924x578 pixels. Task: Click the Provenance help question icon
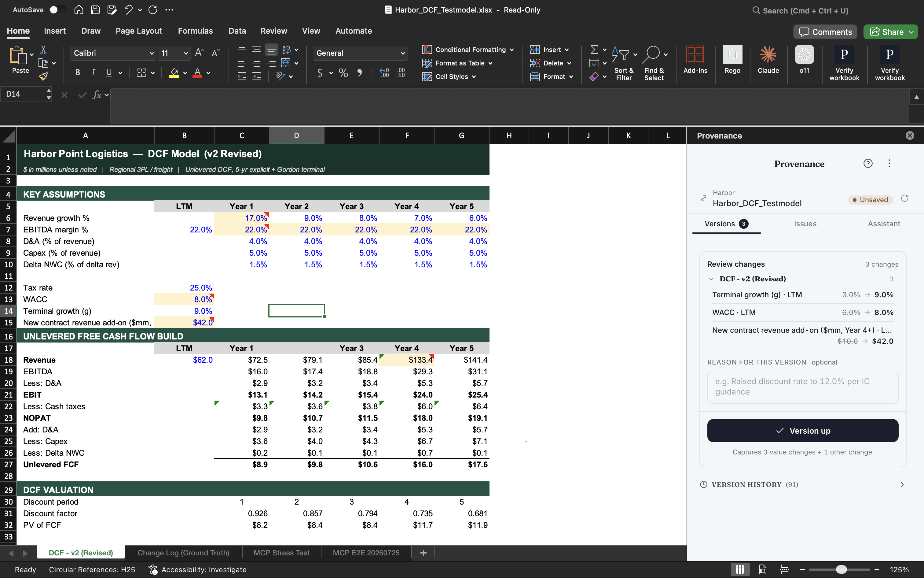[868, 164]
